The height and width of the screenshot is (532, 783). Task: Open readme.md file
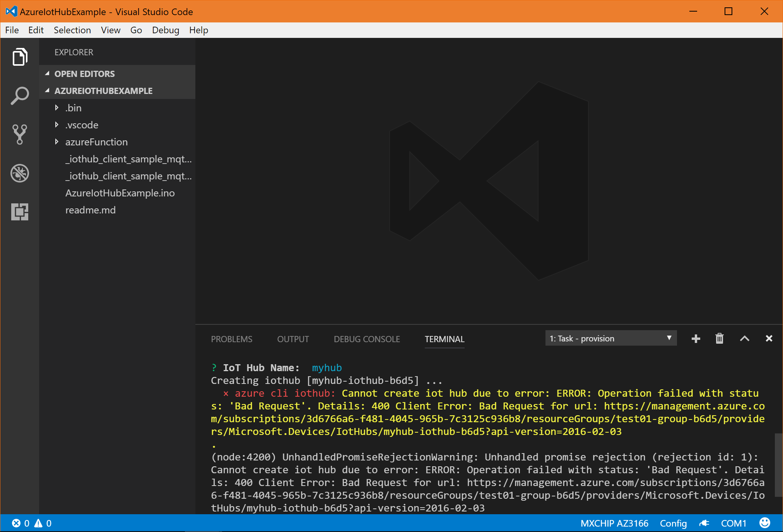tap(117, 210)
